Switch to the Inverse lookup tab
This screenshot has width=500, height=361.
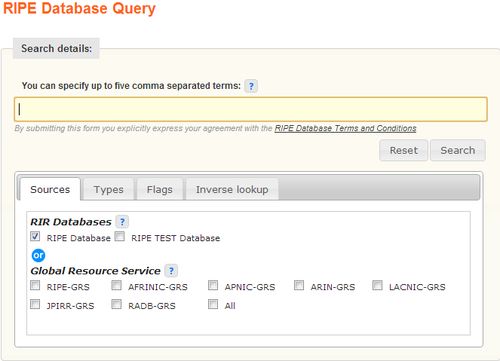tap(232, 189)
